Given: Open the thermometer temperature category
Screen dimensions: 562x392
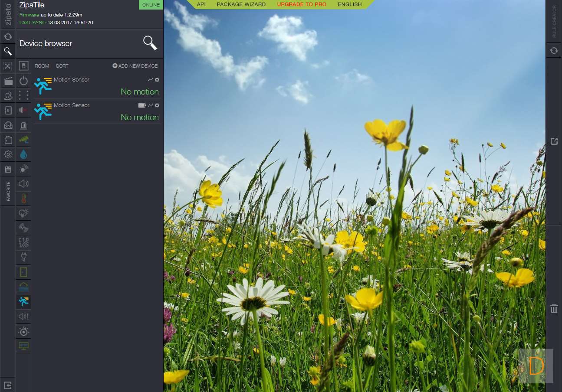Looking at the screenshot, I should tap(23, 199).
